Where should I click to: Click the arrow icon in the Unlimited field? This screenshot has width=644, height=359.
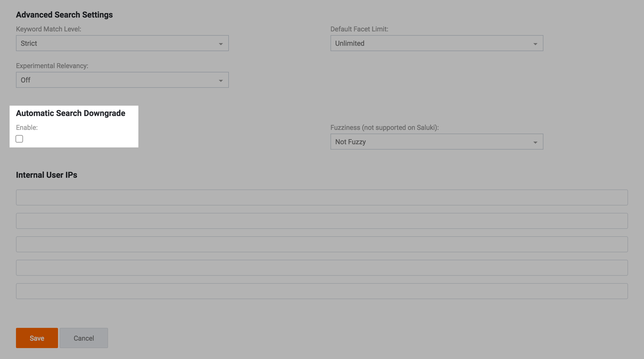click(x=535, y=44)
